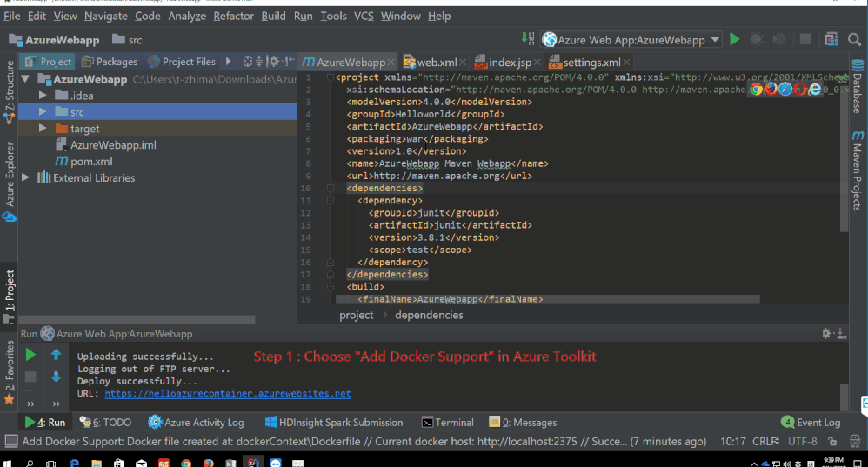Open the VCS menu

[364, 16]
